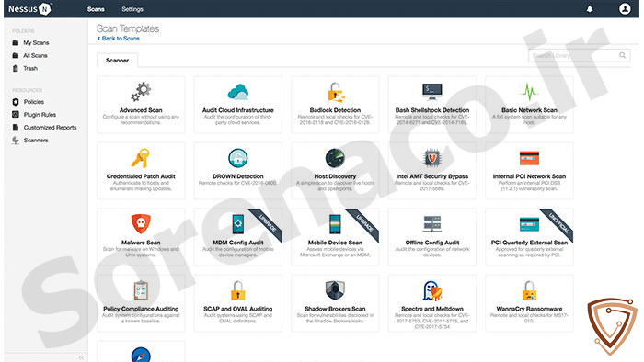Click the Nessus logo
The height and width of the screenshot is (362, 644).
(x=30, y=8)
